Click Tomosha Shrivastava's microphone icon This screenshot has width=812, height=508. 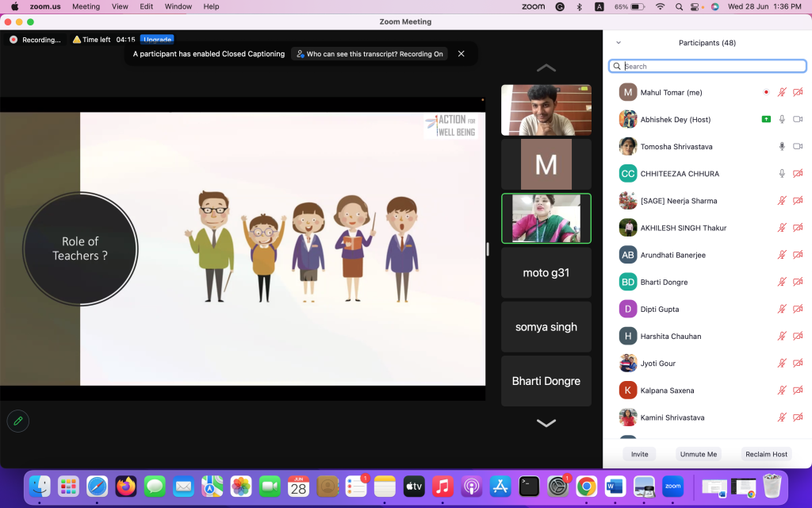click(782, 147)
